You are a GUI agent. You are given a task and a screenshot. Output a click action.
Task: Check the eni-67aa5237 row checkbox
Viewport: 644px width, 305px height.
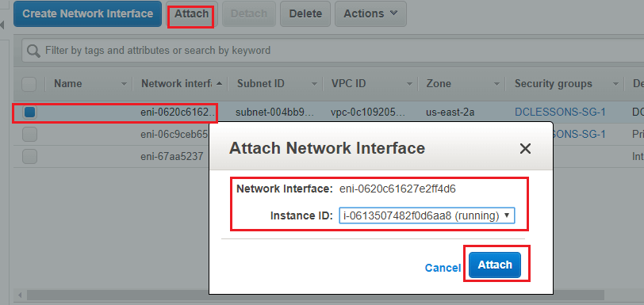29,156
